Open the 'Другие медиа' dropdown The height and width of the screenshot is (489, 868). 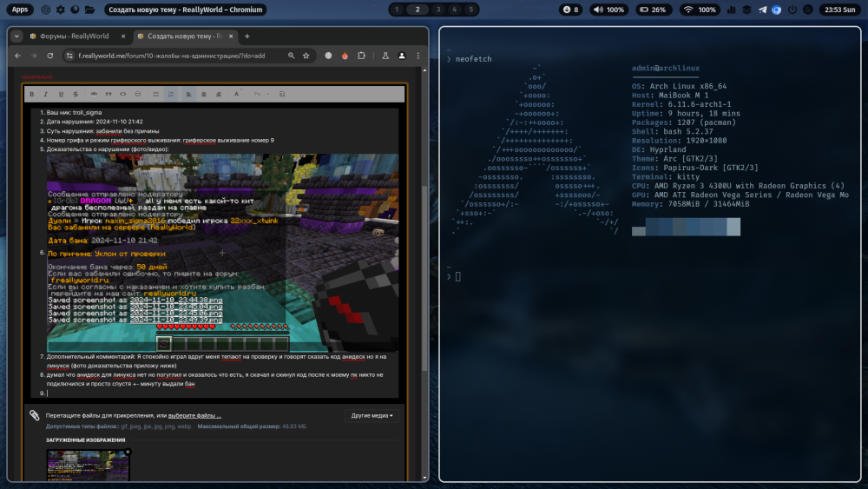click(x=372, y=415)
